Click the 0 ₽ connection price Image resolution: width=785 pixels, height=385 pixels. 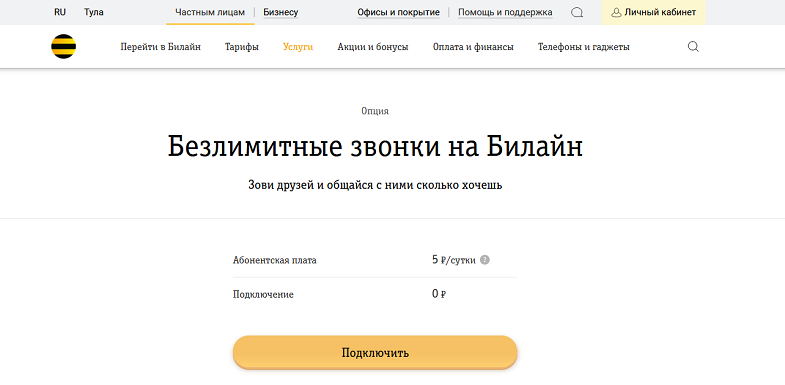click(439, 294)
